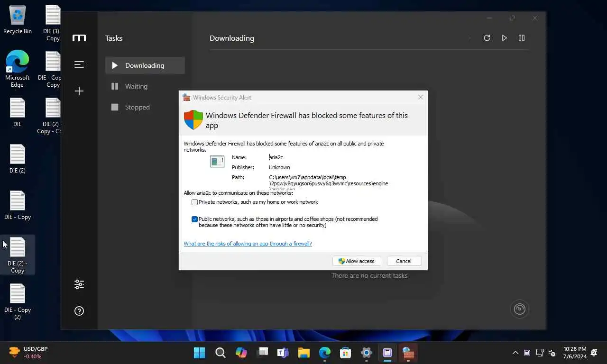Screen dimensions: 607x364
Task: Uncheck the Public networks checkbox
Action: click(194, 219)
